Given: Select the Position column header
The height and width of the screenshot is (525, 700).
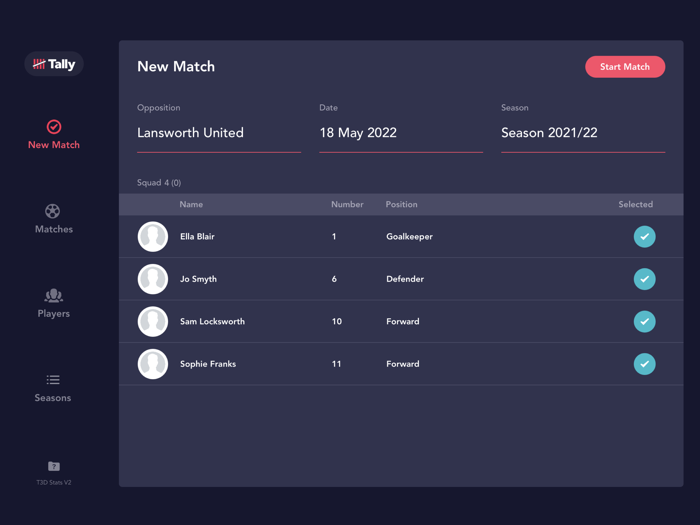Looking at the screenshot, I should (x=401, y=204).
